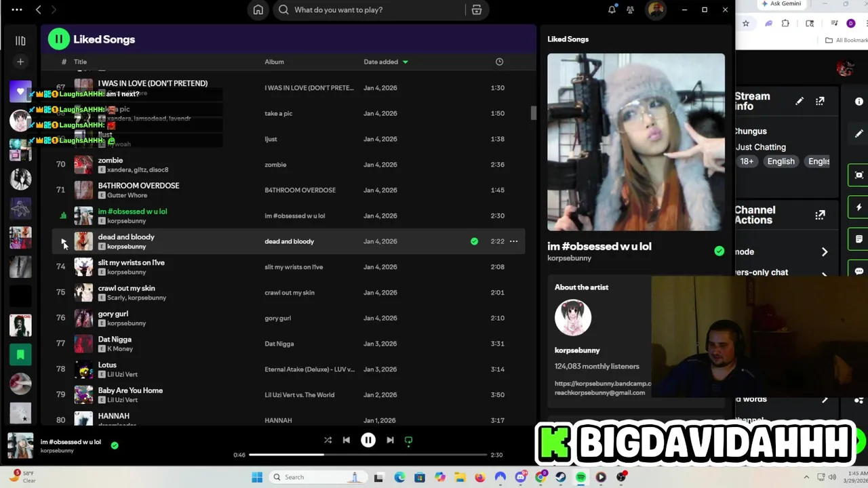Sort by the Album column header

click(x=274, y=62)
